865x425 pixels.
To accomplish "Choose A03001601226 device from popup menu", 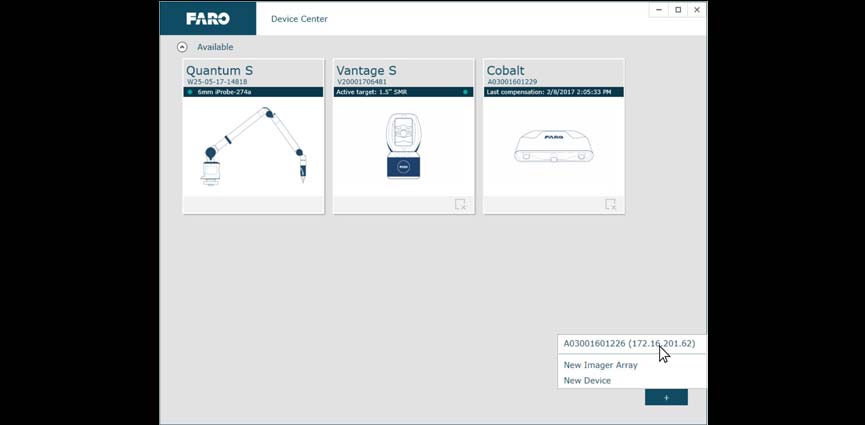I will click(629, 343).
